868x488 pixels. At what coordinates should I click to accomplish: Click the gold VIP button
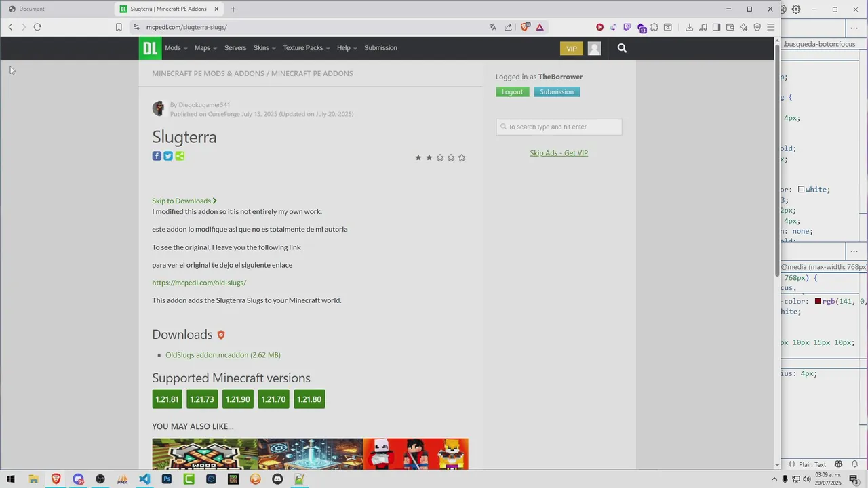(572, 48)
